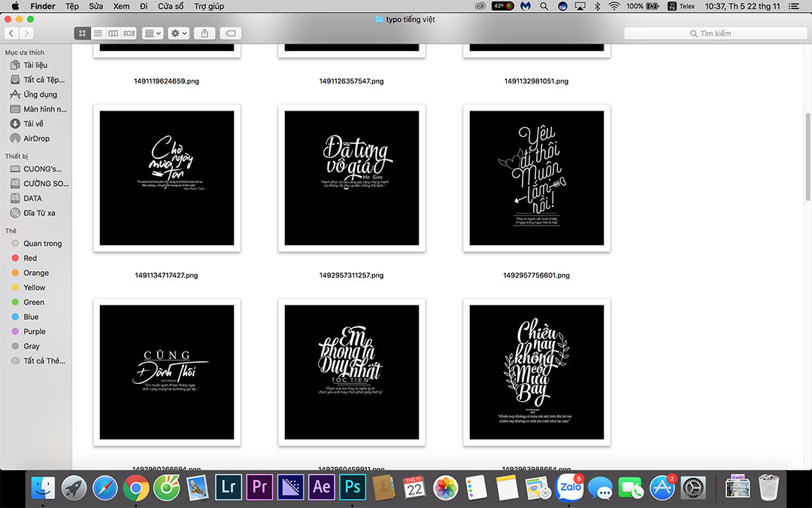Open Premiere Pro from the Dock
Viewport: 812px width, 508px height.
point(259,487)
